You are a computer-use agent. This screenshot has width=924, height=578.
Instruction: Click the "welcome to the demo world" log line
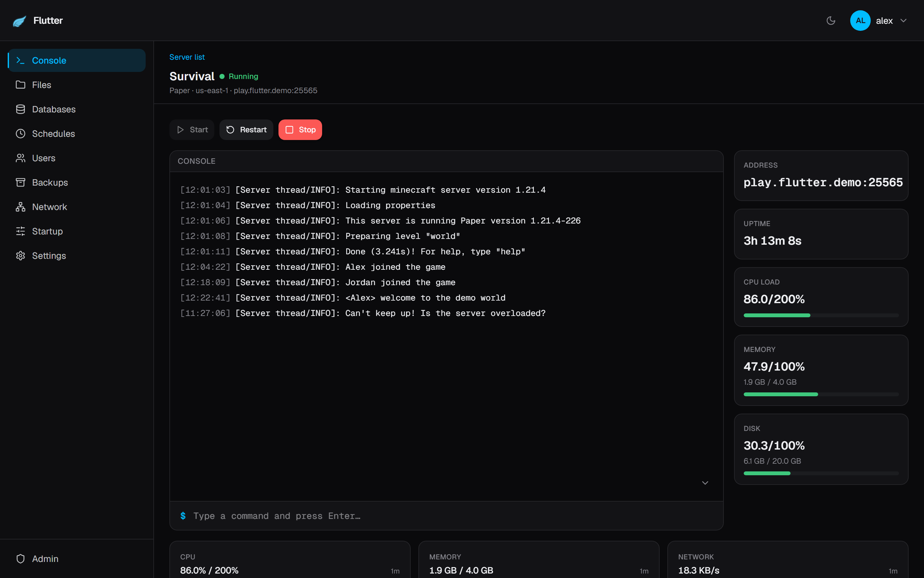point(343,298)
